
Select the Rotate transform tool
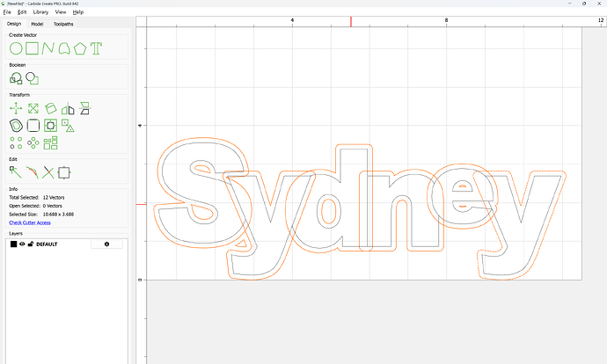(50, 108)
